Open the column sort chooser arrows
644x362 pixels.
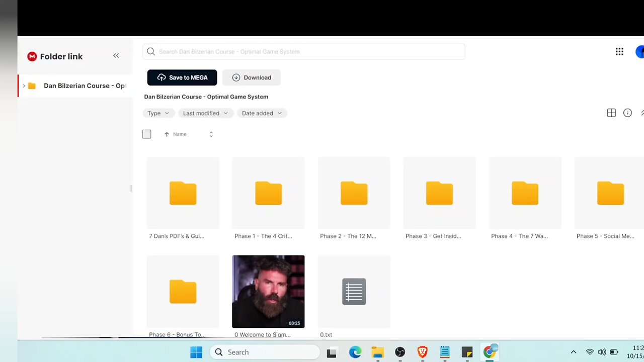coord(211,134)
